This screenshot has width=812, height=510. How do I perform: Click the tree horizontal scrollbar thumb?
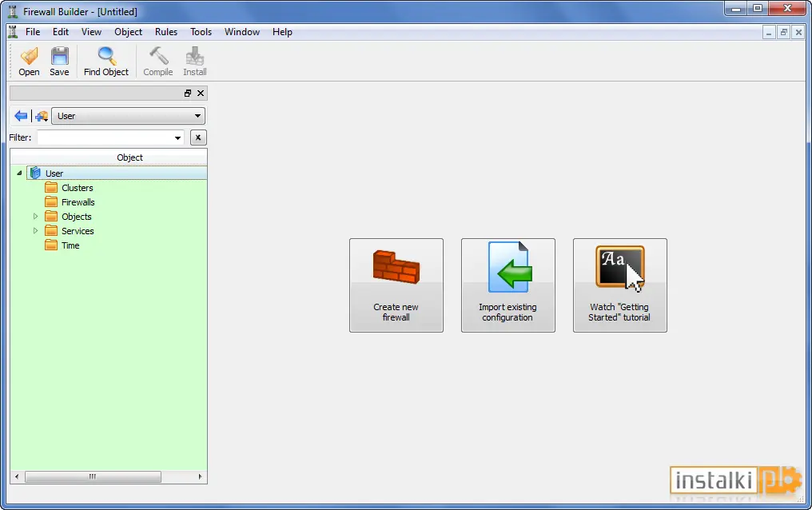pyautogui.click(x=93, y=476)
